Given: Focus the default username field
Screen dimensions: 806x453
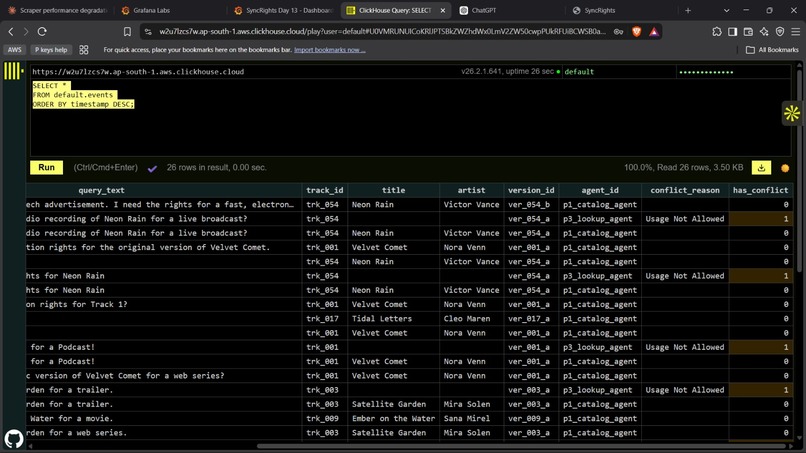Looking at the screenshot, I should click(x=619, y=71).
